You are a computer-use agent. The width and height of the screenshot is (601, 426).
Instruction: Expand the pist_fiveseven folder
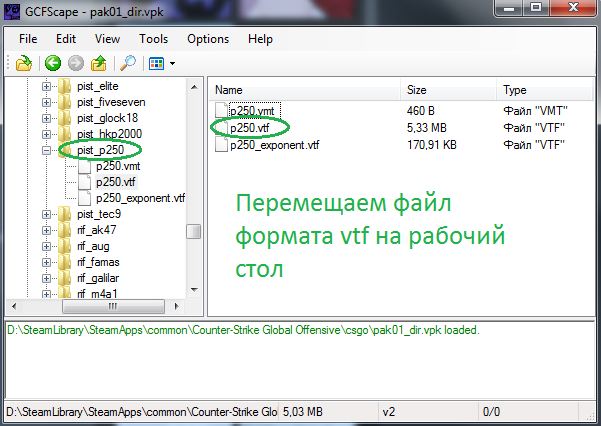(x=46, y=102)
